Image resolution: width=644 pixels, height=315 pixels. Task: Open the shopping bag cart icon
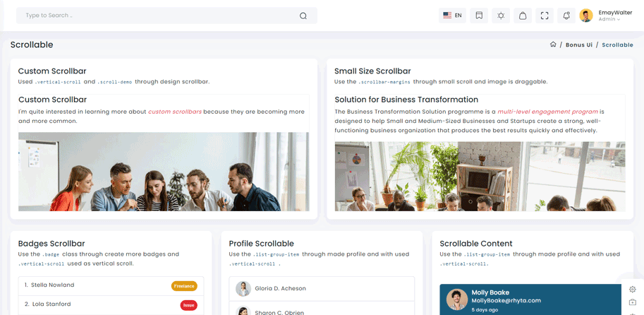point(523,16)
